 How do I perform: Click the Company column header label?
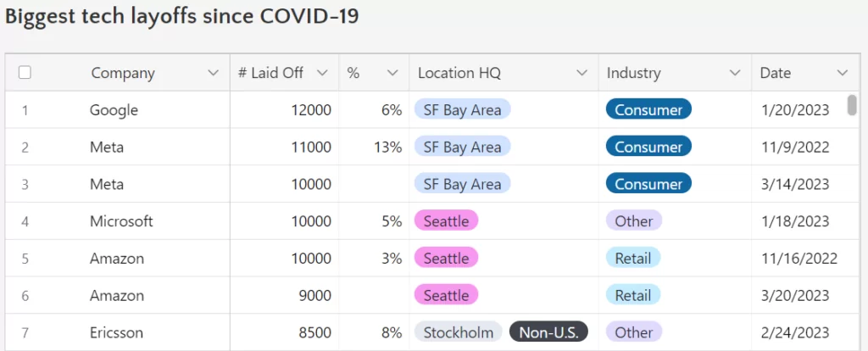123,73
